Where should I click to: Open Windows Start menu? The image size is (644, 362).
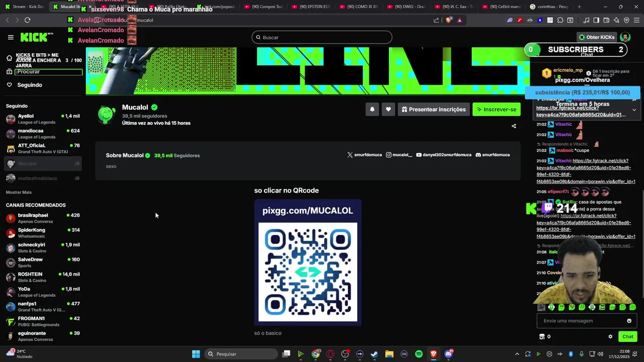click(x=196, y=354)
